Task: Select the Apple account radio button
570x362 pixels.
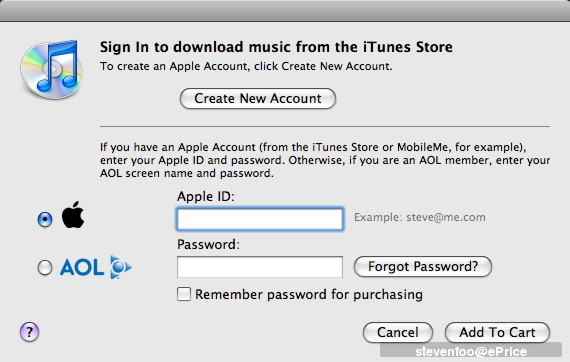Action: click(45, 219)
